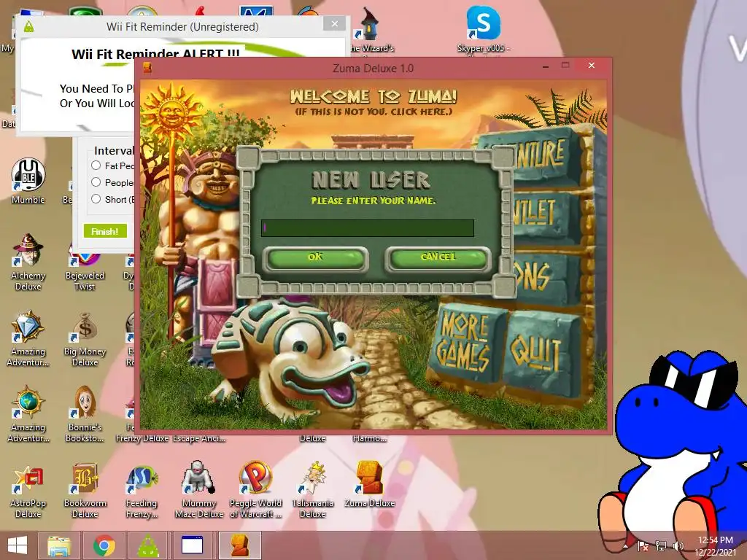Image resolution: width=747 pixels, height=560 pixels.
Task: Open the Big Money Deluxe desktop icon
Action: pos(85,339)
